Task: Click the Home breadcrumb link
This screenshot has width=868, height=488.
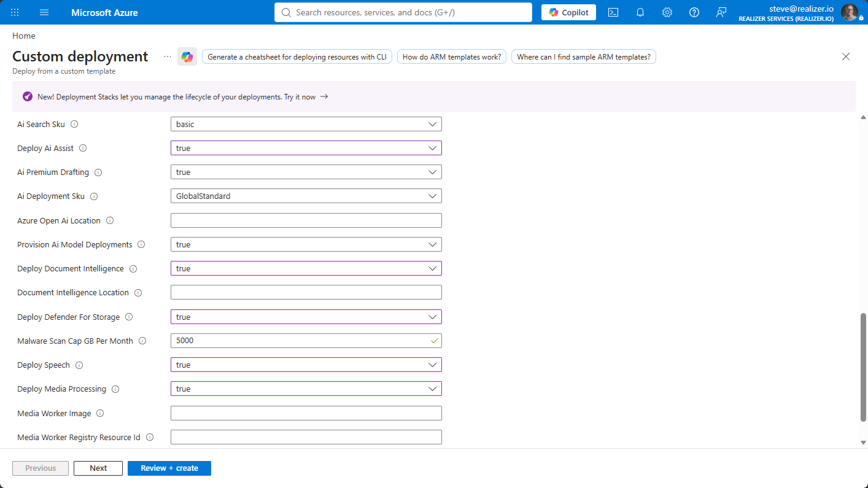Action: point(24,36)
